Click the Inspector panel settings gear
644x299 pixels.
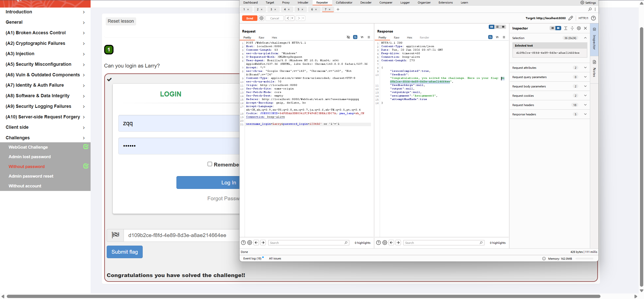pyautogui.click(x=579, y=28)
